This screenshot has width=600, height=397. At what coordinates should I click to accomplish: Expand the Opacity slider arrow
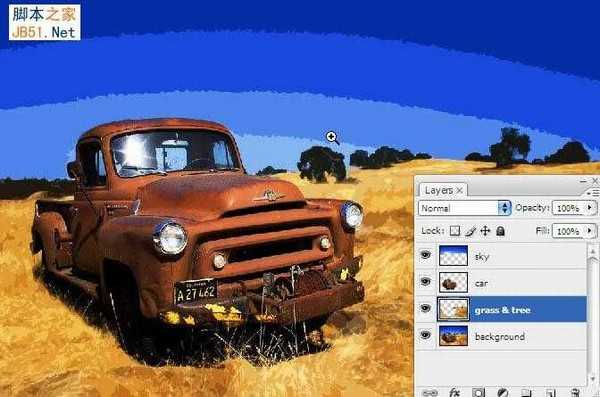(x=590, y=208)
